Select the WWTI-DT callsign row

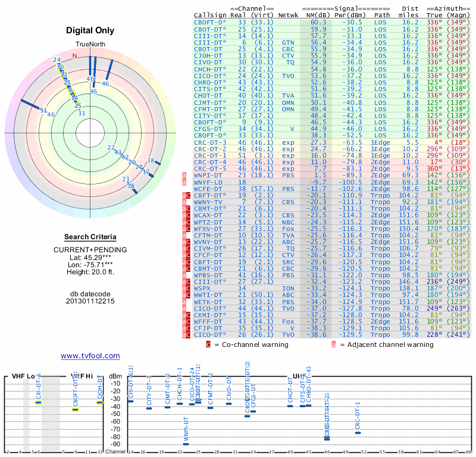[x=332, y=295]
